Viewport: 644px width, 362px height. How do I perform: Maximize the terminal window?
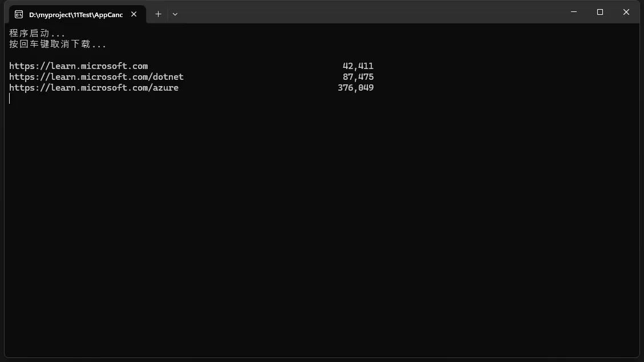(x=600, y=12)
